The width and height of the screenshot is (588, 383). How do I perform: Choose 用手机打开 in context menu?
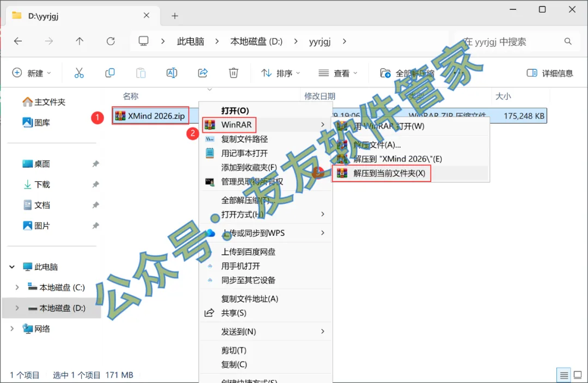pos(265,266)
